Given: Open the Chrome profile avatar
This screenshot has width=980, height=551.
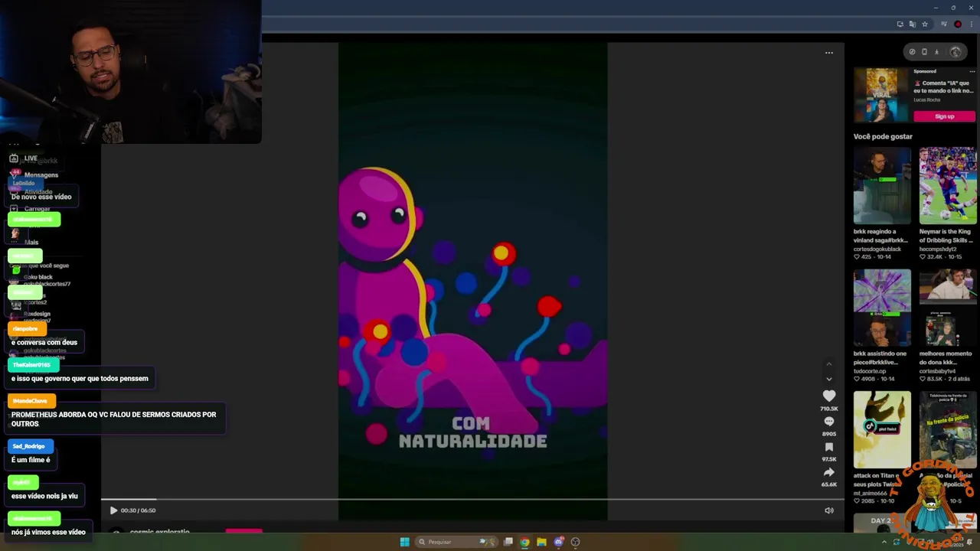Looking at the screenshot, I should point(958,24).
